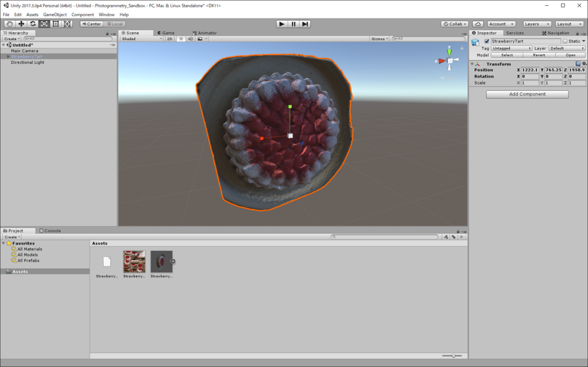Select the Scale tool
The height and width of the screenshot is (367, 588).
coord(44,24)
